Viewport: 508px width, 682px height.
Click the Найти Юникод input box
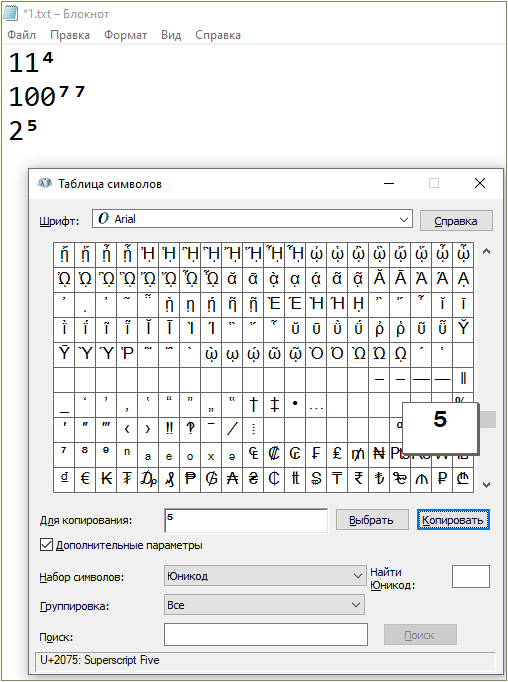[x=471, y=577]
